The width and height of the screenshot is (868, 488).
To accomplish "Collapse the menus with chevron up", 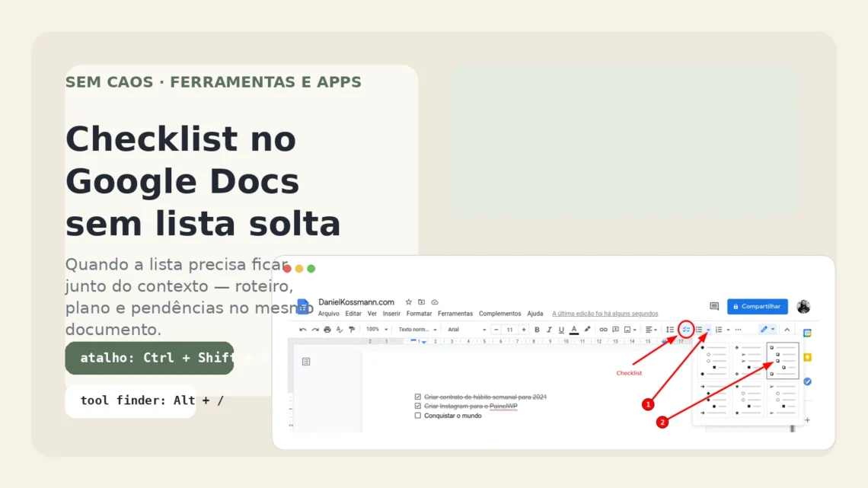I will [x=787, y=330].
